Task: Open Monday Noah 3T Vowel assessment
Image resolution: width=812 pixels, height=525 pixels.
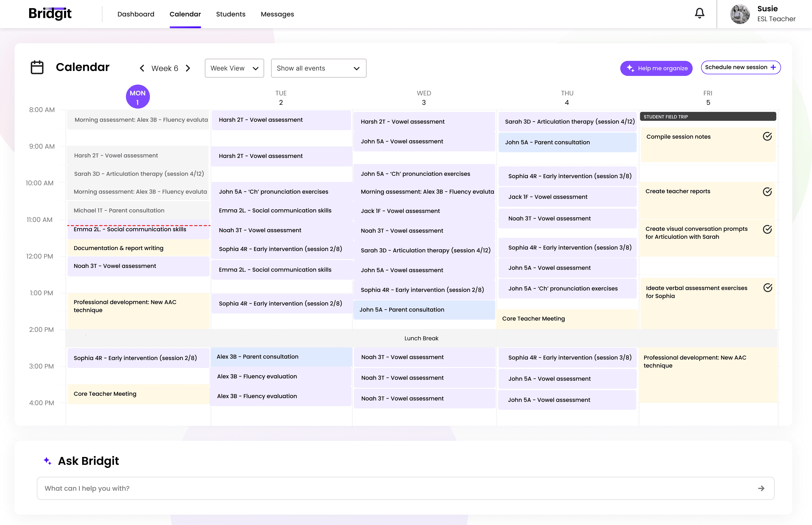Action: coord(138,266)
